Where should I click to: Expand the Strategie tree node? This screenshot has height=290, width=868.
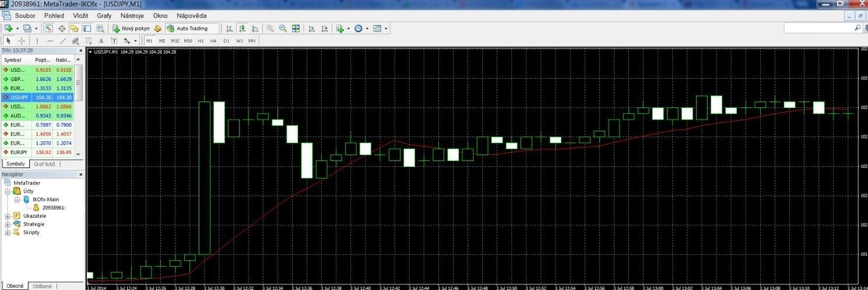[x=8, y=224]
